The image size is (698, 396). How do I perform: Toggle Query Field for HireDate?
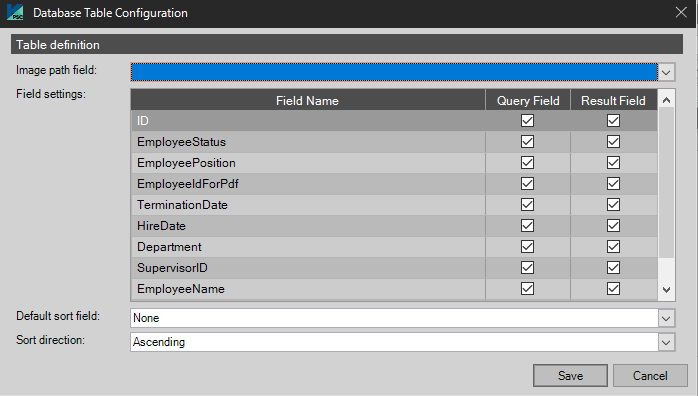tap(528, 226)
